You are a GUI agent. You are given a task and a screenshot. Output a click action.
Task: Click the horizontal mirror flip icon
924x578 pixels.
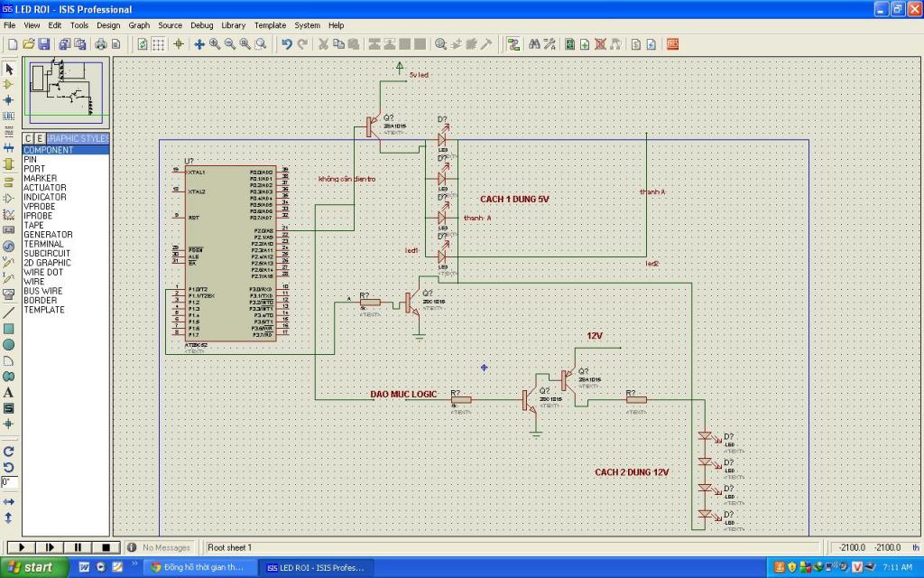click(9, 501)
